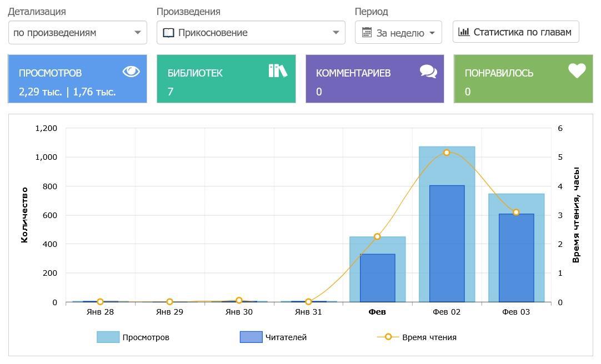The image size is (601, 364).
Task: Click the speech bubbles icon on the Комментариев card
Action: [428, 71]
